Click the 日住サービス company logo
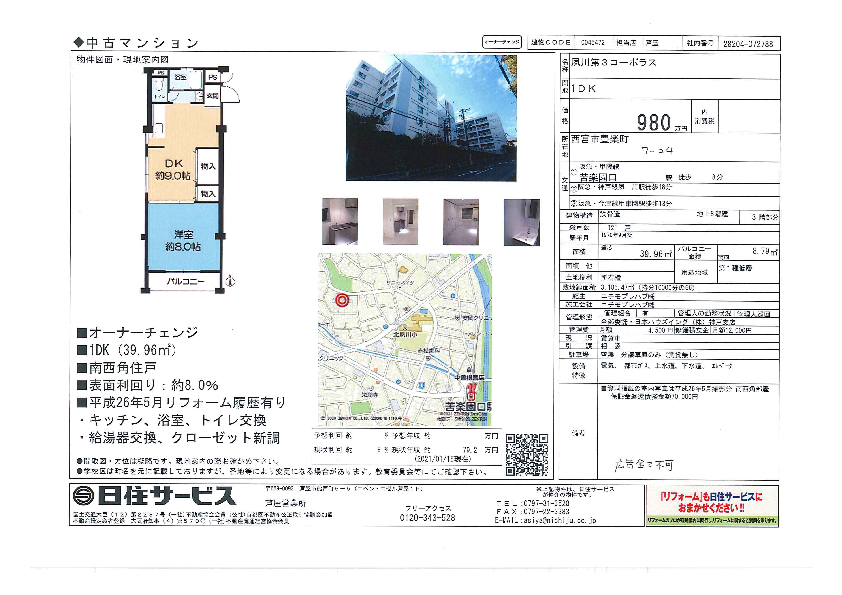Viewport: 842px width, 595px height. coord(153,496)
